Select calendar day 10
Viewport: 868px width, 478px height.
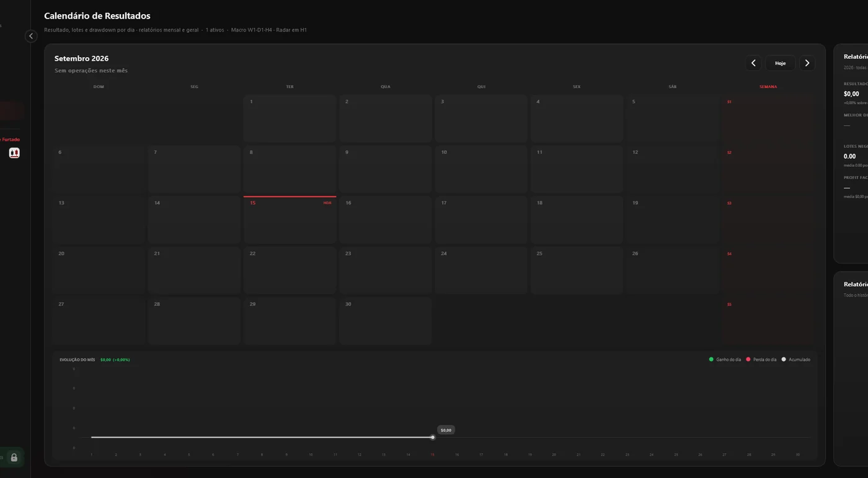[x=481, y=169]
